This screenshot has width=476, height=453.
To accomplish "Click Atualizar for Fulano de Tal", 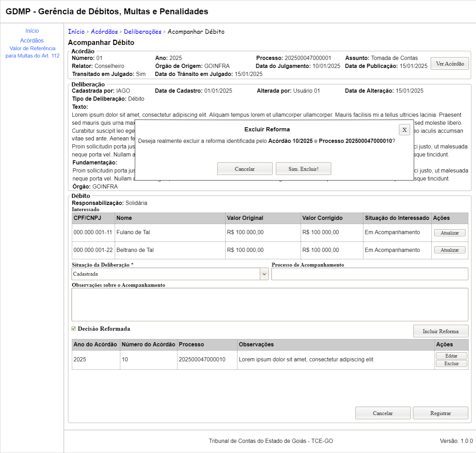I will (450, 233).
